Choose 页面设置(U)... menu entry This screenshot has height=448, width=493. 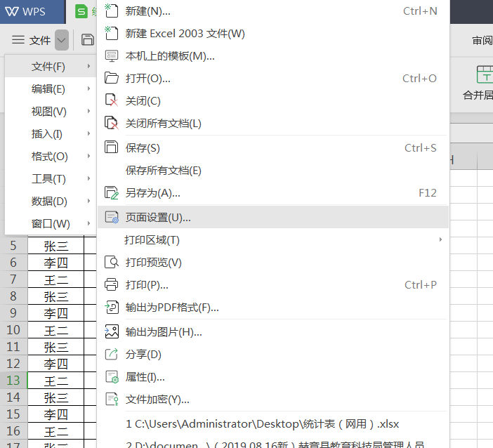click(273, 217)
